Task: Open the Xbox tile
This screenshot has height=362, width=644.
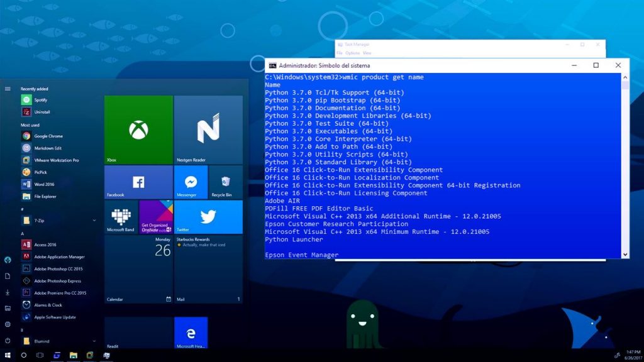Action: (x=138, y=129)
